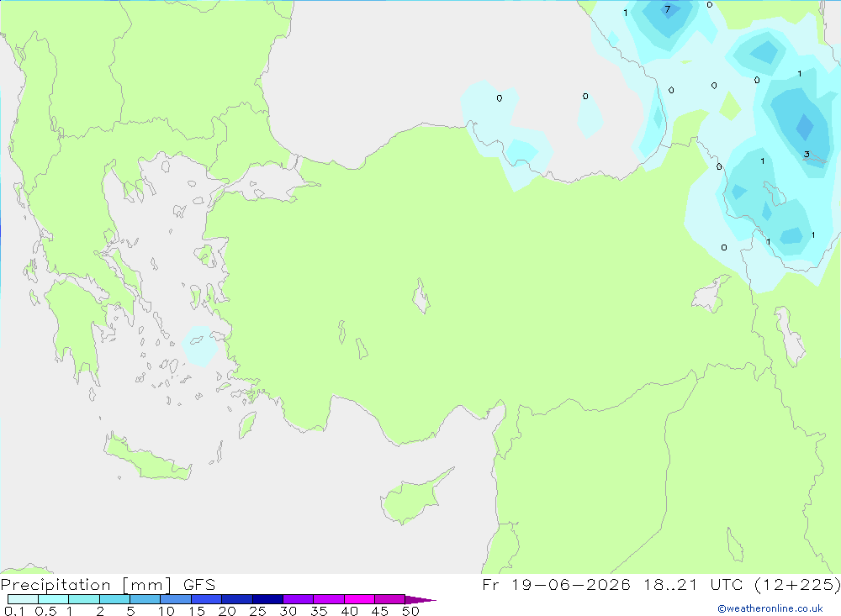Screen dimensions: 841x616
Task: Click the '45' legend scale label
Action: pos(380,611)
